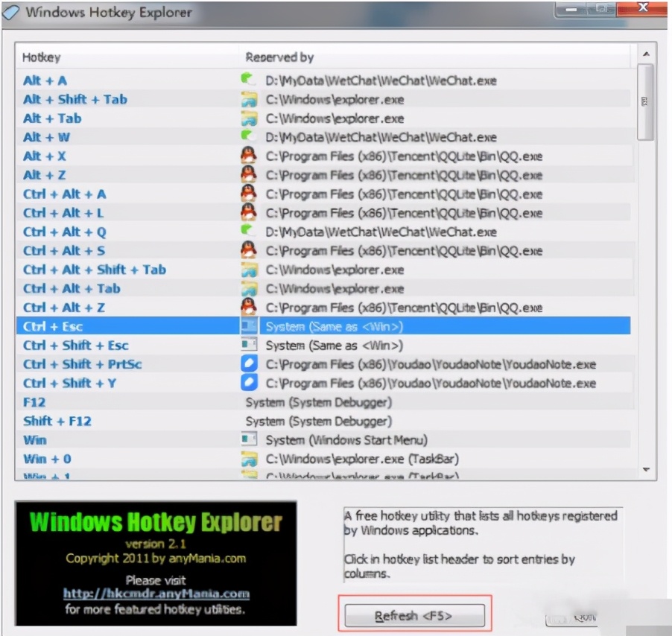This screenshot has height=636, width=672.
Task: Click the system icon in Ctrl + Esc row
Action: coord(249,326)
